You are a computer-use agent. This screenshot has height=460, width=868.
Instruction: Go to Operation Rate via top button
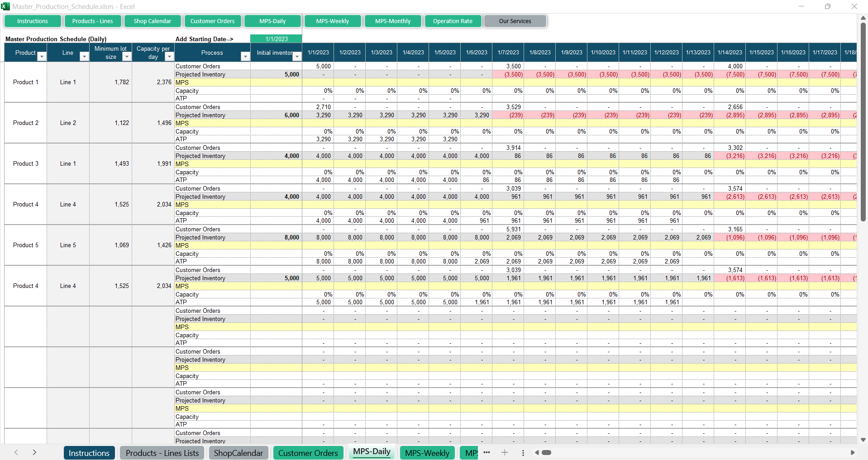(x=453, y=21)
